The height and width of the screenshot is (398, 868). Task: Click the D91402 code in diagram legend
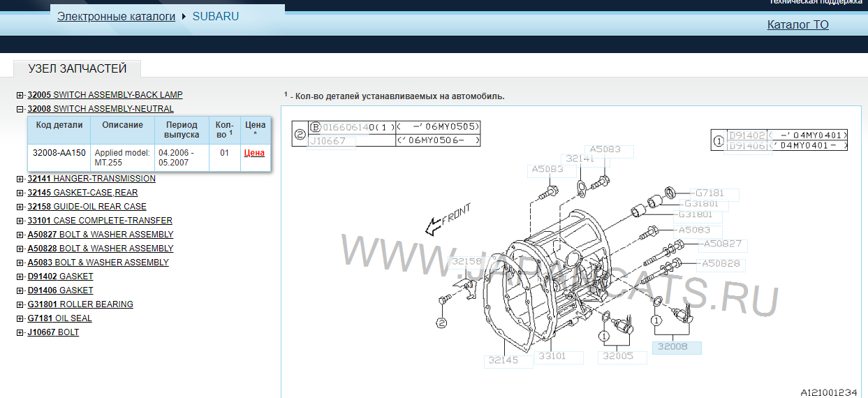click(x=746, y=135)
